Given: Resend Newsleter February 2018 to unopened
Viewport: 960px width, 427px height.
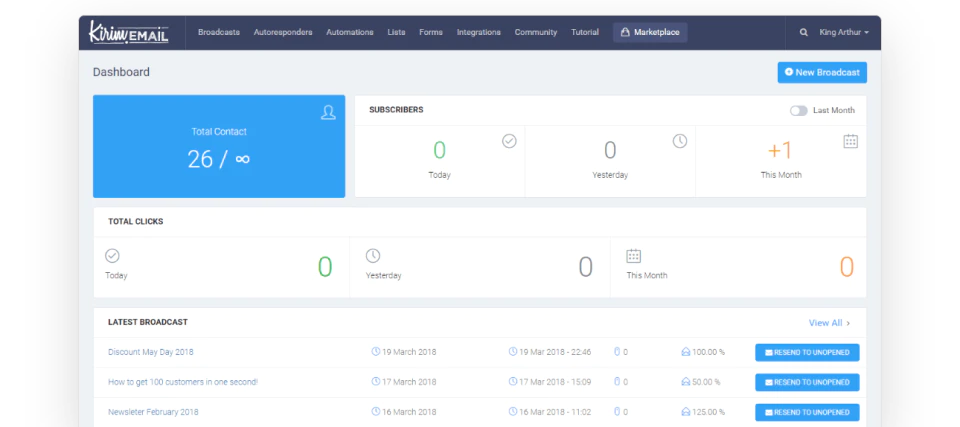Looking at the screenshot, I should pos(807,412).
